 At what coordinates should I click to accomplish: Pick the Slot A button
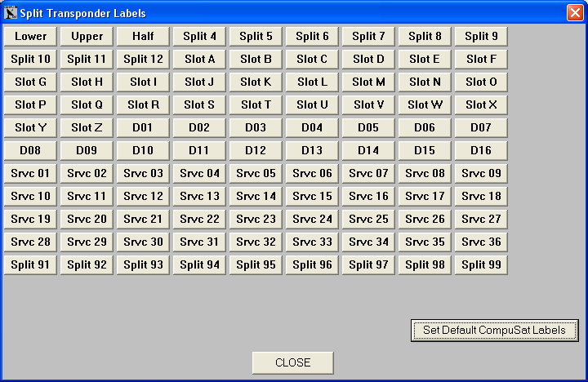coord(199,60)
